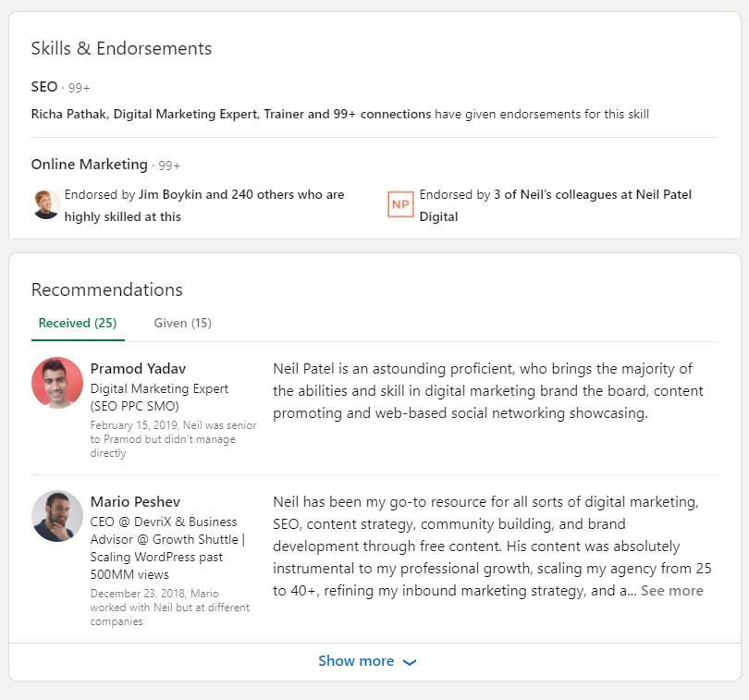
Task: Open Mario Peshev's name link
Action: [x=135, y=502]
